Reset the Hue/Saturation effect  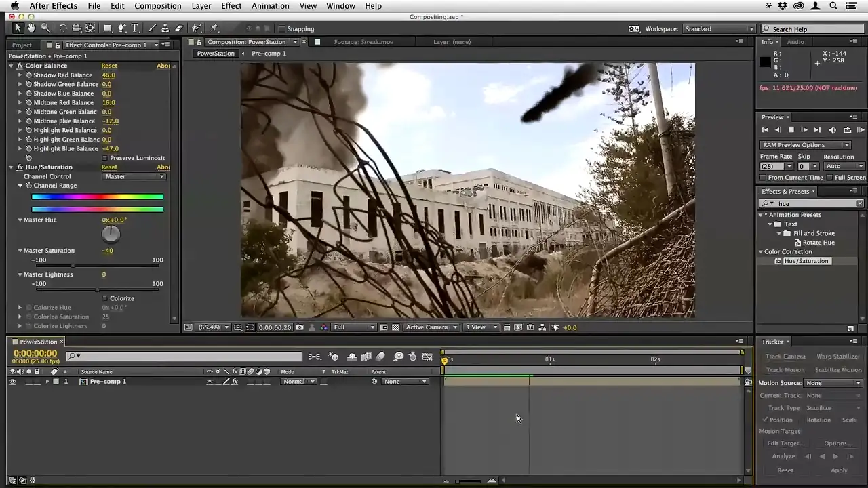pos(109,167)
